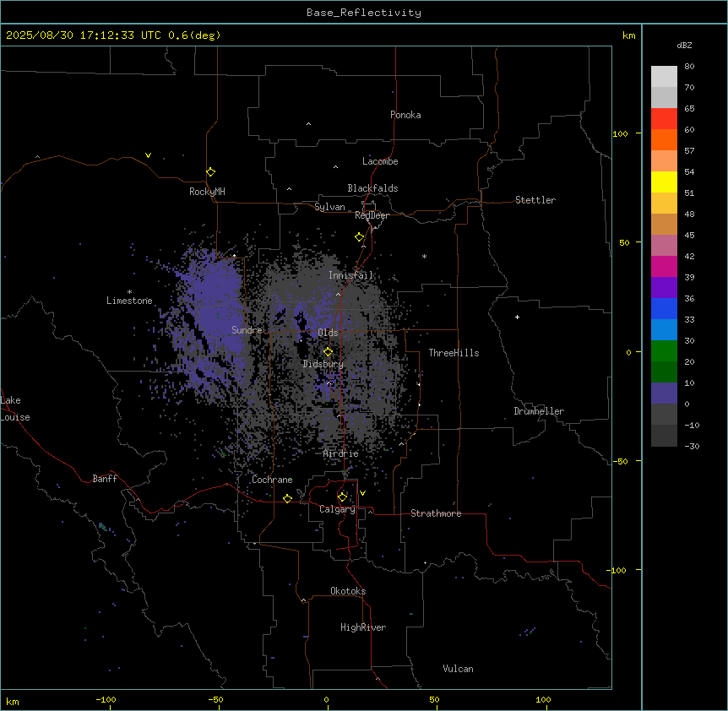Click the 65 value in the dBZ legend

click(x=689, y=108)
